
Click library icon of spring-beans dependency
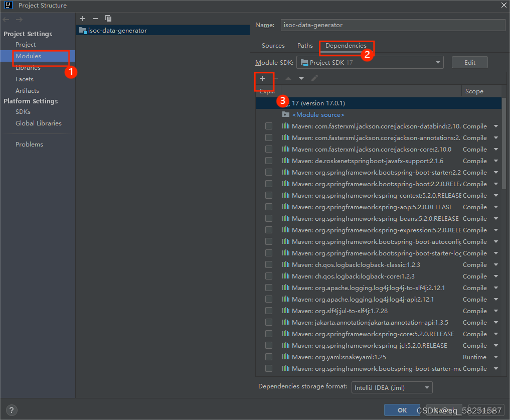pos(285,218)
